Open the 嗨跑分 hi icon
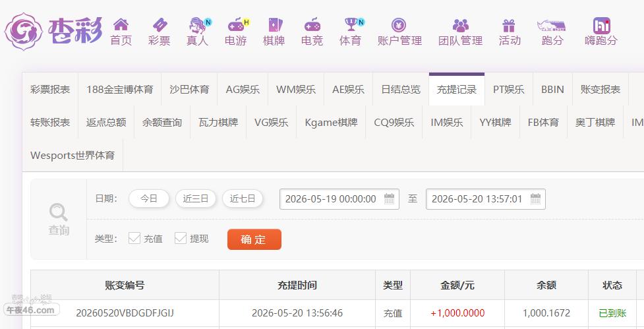 (x=601, y=26)
